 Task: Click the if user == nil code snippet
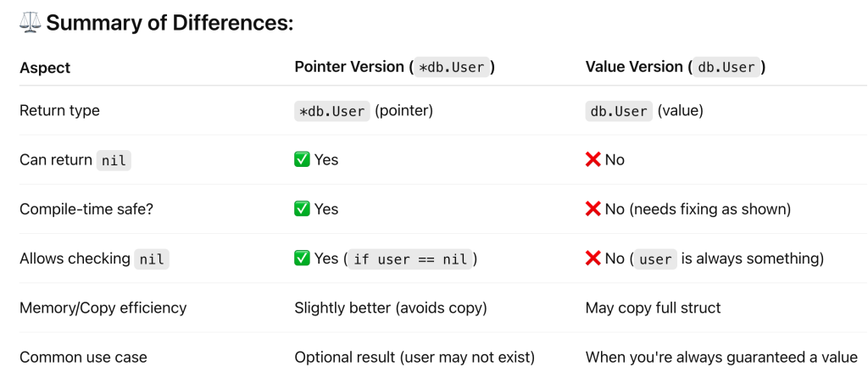tap(410, 259)
